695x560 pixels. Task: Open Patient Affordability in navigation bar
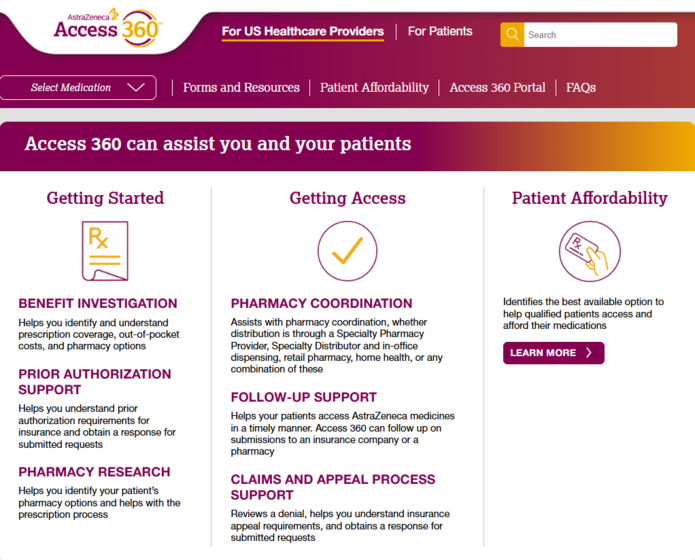[374, 88]
